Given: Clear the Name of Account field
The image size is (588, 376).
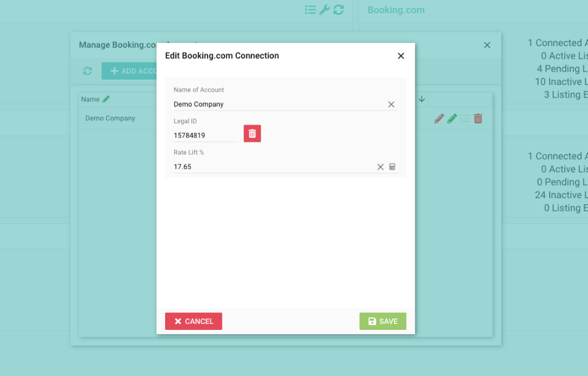Looking at the screenshot, I should tap(391, 104).
